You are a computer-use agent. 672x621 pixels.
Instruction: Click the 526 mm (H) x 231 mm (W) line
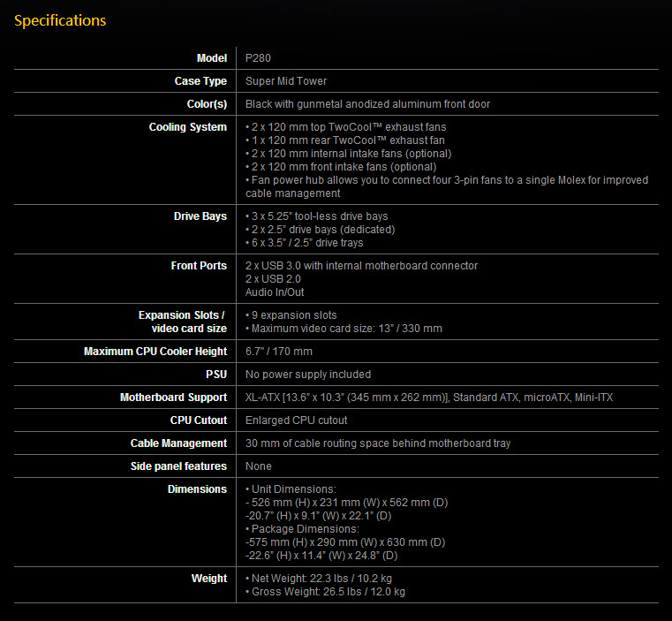(x=347, y=503)
